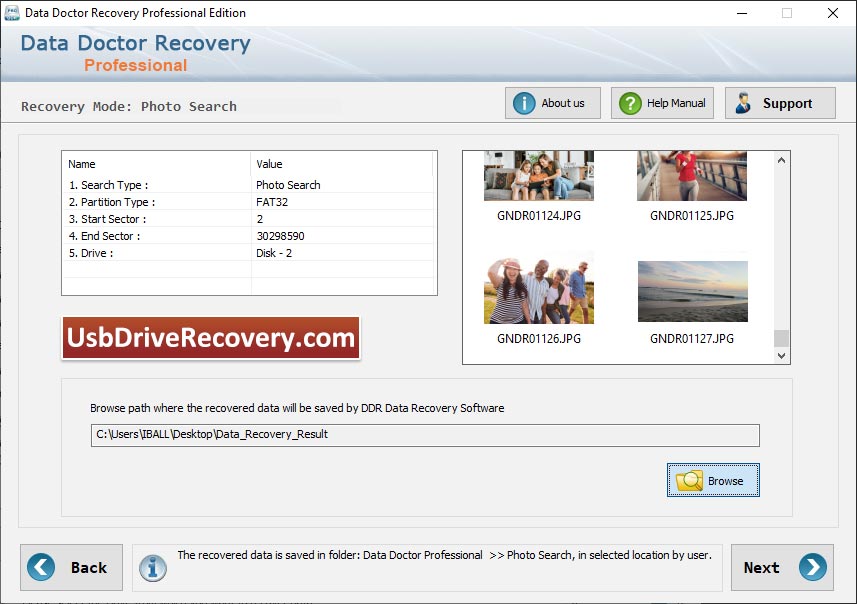Click the Support headset icon
Viewport: 857px width, 604px height.
pos(746,102)
